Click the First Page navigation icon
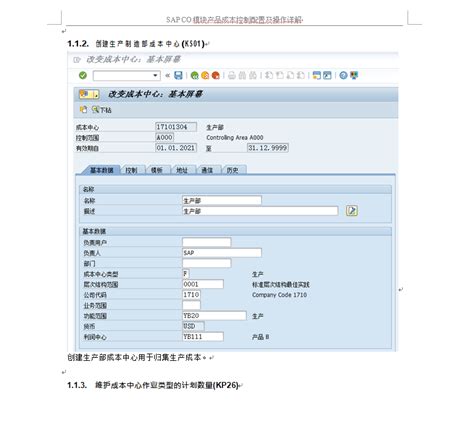Viewport: 474px width, 426px height. pyautogui.click(x=269, y=75)
